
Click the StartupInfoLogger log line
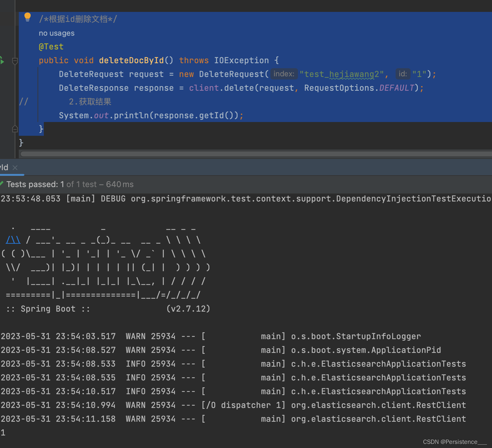211,336
